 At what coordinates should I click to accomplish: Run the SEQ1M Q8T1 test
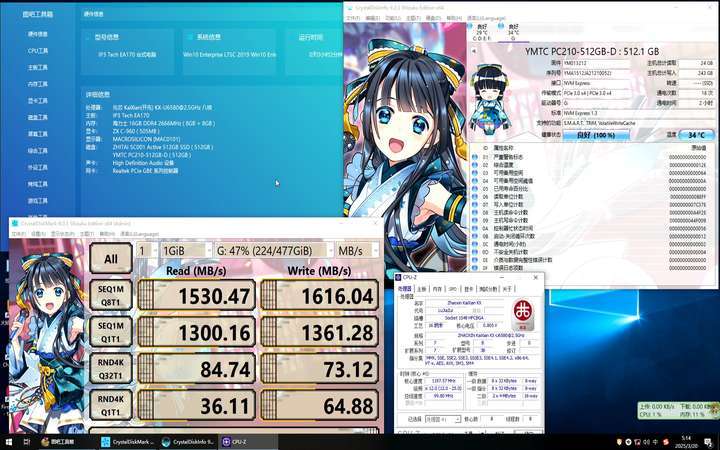click(x=111, y=295)
